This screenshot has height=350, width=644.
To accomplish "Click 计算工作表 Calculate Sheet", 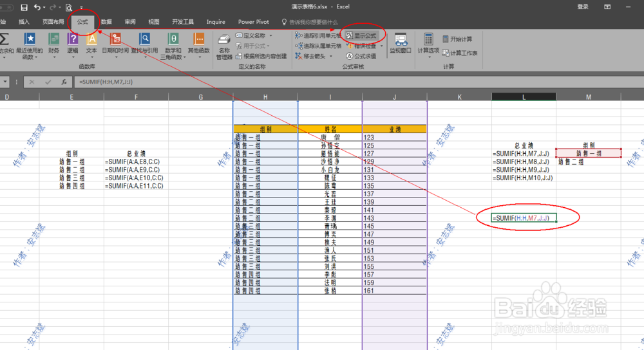I will (460, 53).
